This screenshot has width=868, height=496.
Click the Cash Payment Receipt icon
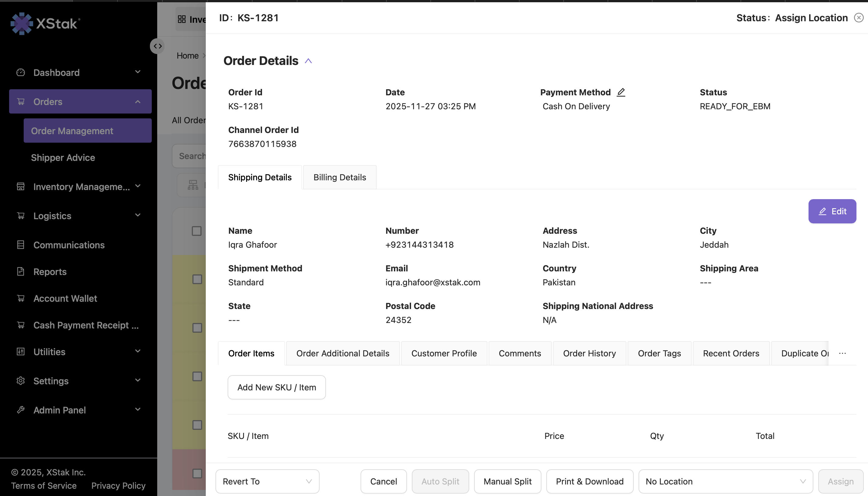pyautogui.click(x=21, y=325)
